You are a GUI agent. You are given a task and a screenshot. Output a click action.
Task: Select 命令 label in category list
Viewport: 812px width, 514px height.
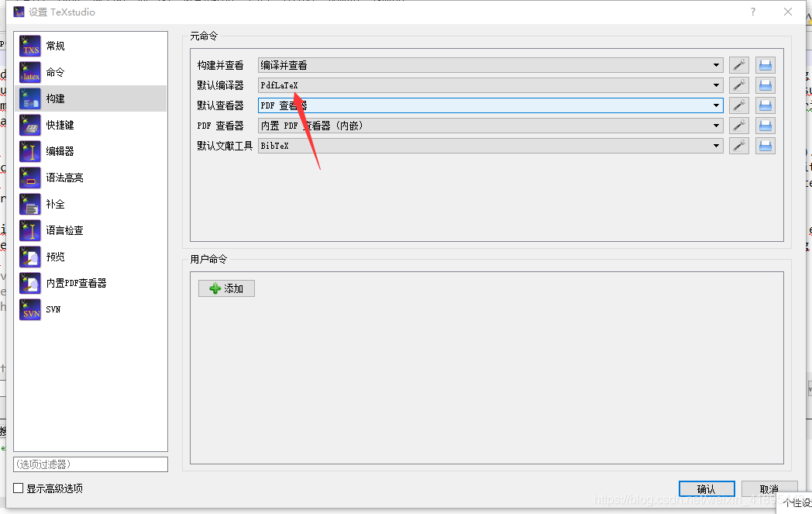(x=56, y=73)
